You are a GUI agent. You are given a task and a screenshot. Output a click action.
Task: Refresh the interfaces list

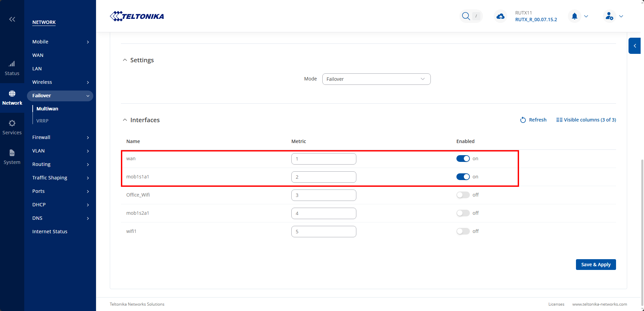pyautogui.click(x=533, y=120)
